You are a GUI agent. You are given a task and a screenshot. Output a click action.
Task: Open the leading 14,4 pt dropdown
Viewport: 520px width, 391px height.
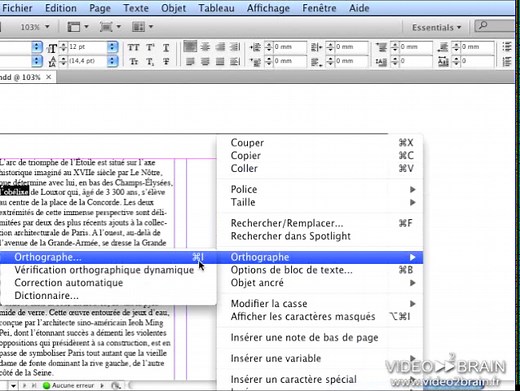(113, 61)
